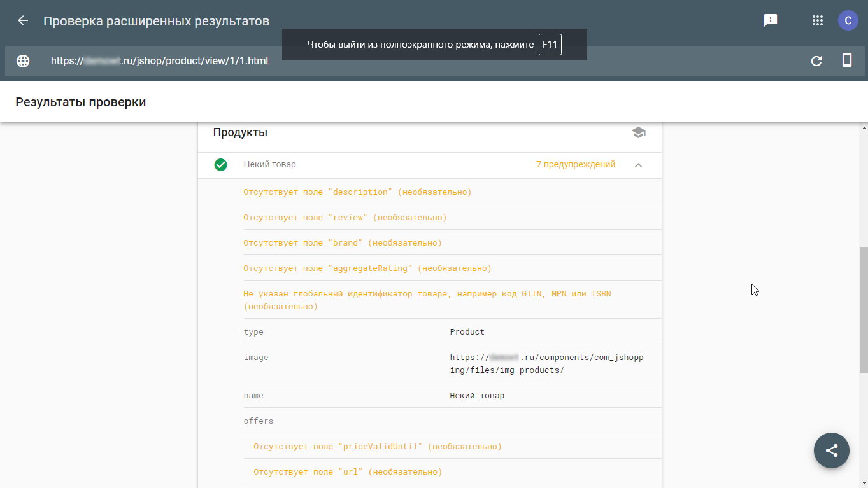The width and height of the screenshot is (868, 488).
Task: Select the missing "brand" warning
Action: pyautogui.click(x=342, y=243)
